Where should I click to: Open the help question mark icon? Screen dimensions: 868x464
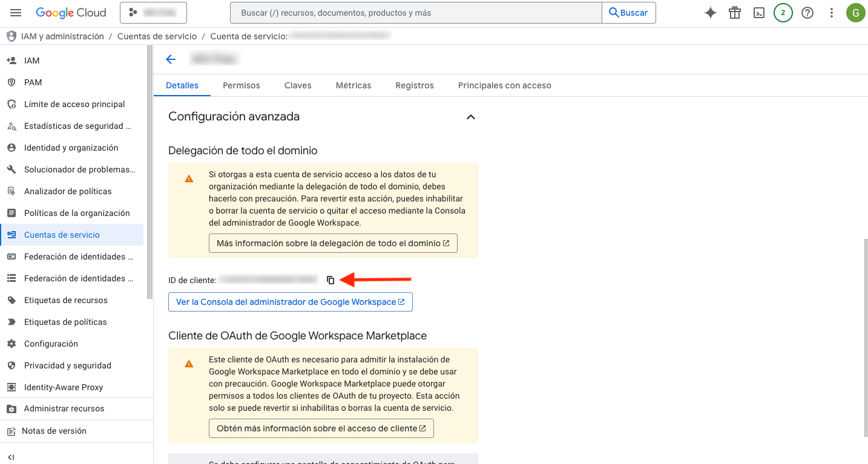pyautogui.click(x=807, y=13)
